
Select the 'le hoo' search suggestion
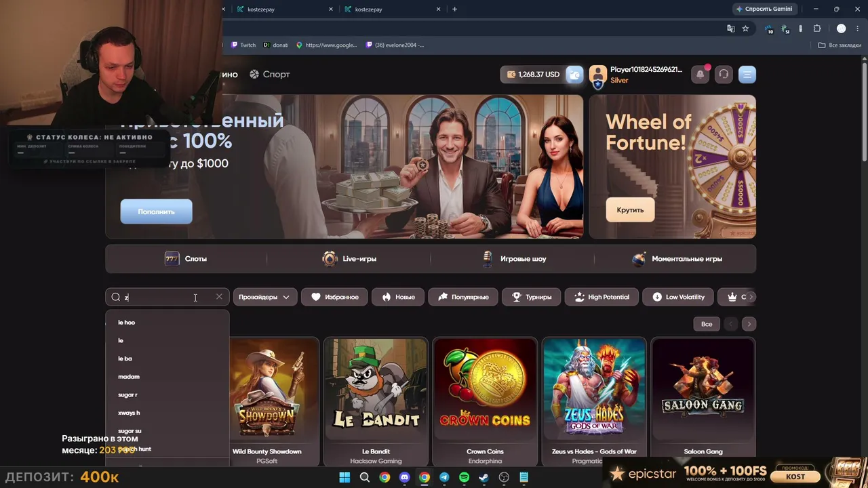(126, 323)
